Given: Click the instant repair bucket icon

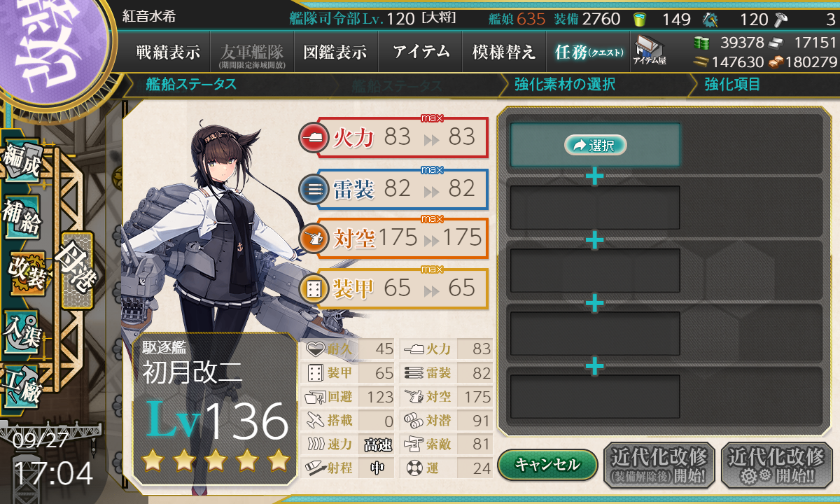Looking at the screenshot, I should (639, 19).
